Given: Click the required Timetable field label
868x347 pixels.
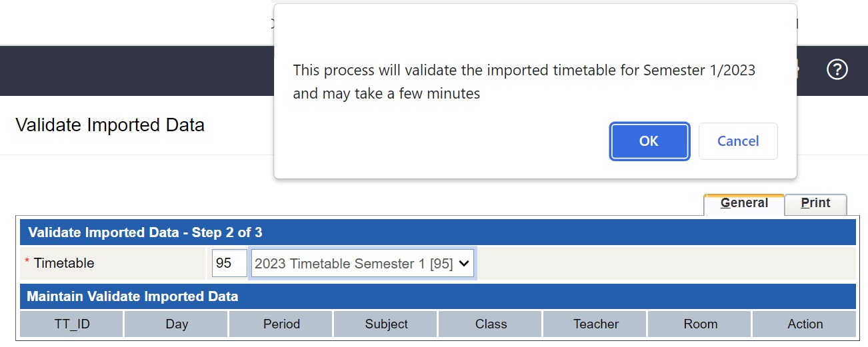Looking at the screenshot, I should coord(64,263).
